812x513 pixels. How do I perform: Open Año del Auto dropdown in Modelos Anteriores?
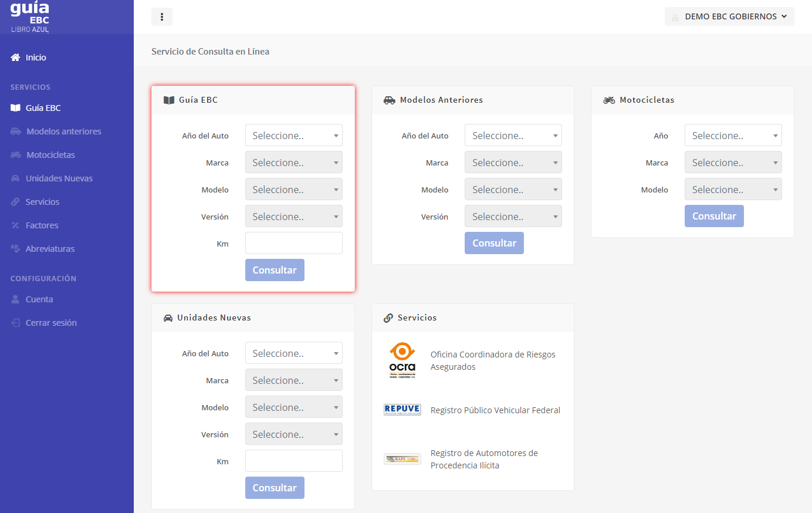513,136
